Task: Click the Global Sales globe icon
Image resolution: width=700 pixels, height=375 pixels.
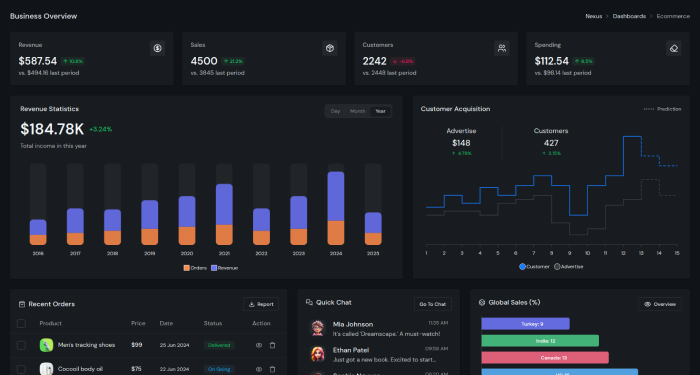Action: [x=482, y=303]
